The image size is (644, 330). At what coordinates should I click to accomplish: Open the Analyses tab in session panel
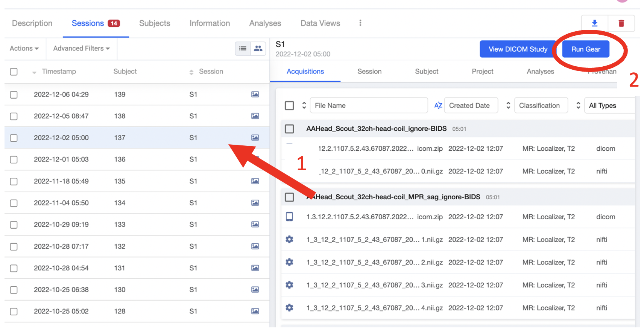point(540,72)
